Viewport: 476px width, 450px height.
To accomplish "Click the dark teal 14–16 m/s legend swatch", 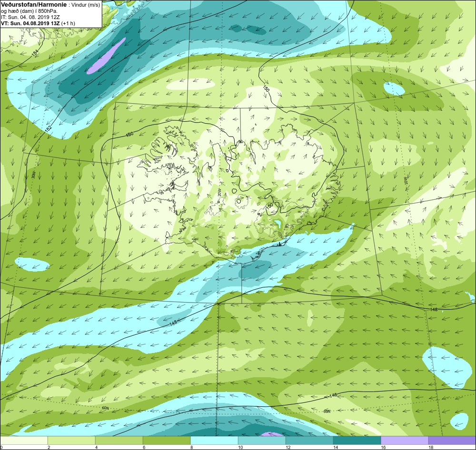I will pyautogui.click(x=357, y=440).
